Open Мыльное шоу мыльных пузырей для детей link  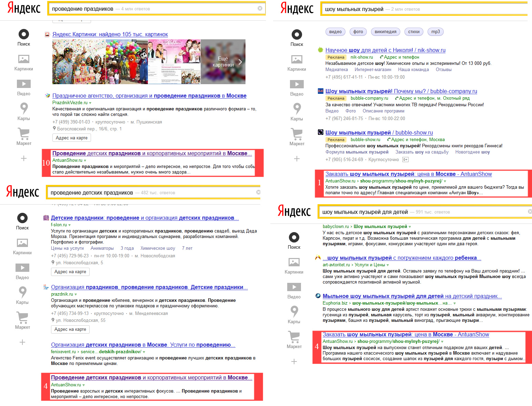(x=412, y=296)
